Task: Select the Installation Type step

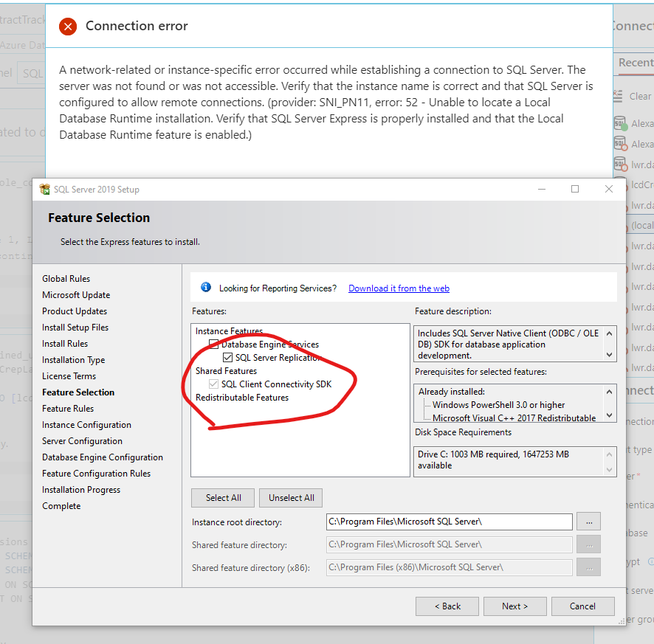Action: pyautogui.click(x=73, y=360)
